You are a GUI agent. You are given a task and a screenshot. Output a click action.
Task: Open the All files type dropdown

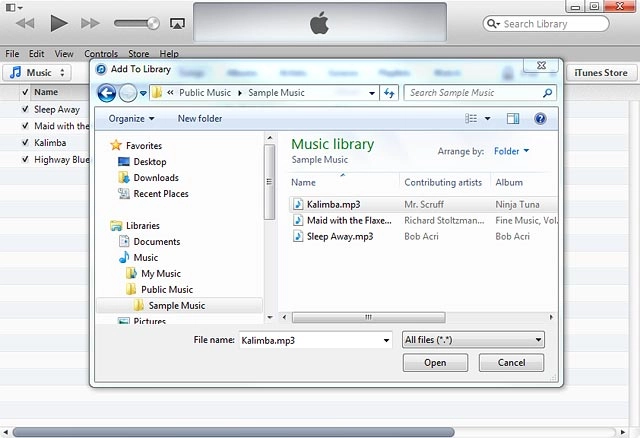472,340
